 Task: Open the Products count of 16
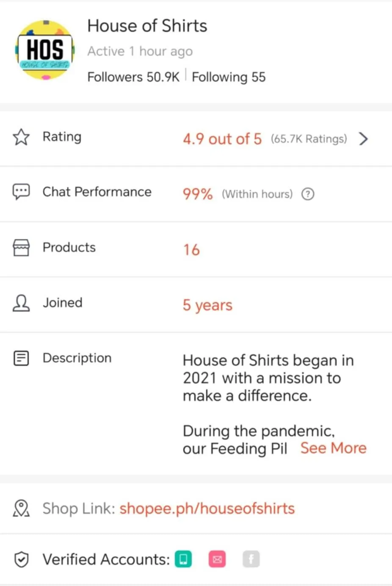(191, 250)
